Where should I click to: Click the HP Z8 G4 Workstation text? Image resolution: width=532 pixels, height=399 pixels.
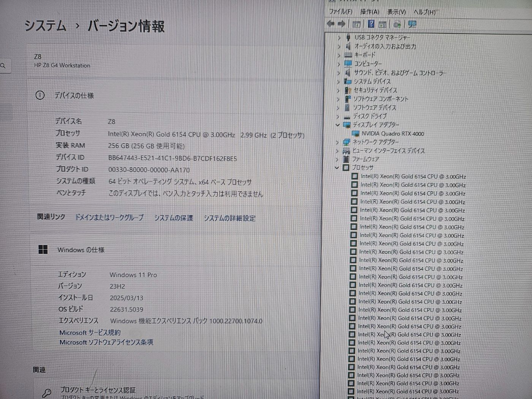point(62,65)
